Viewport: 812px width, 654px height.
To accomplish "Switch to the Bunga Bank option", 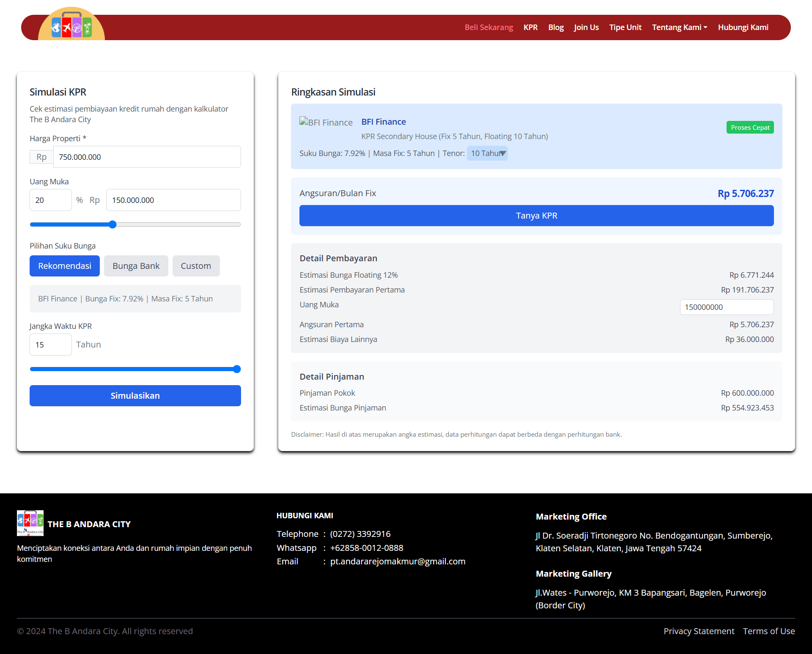I will tap(136, 265).
